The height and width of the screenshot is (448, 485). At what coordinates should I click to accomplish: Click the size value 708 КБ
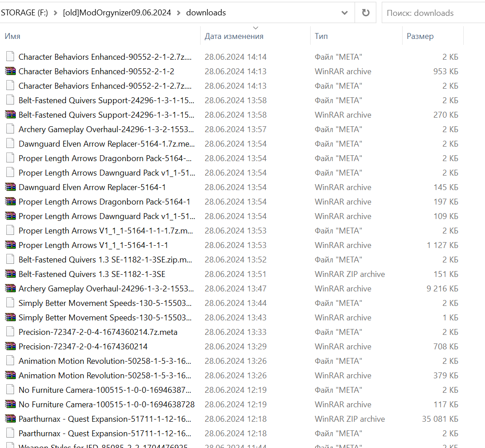click(x=446, y=347)
